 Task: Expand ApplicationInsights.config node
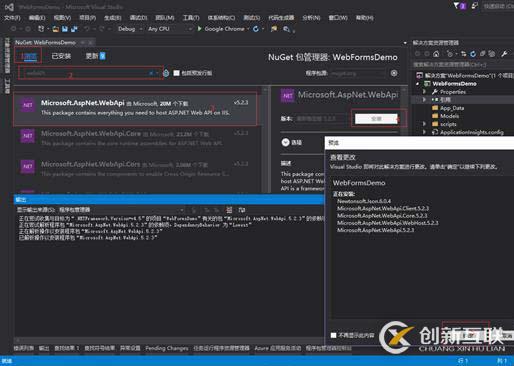point(424,132)
